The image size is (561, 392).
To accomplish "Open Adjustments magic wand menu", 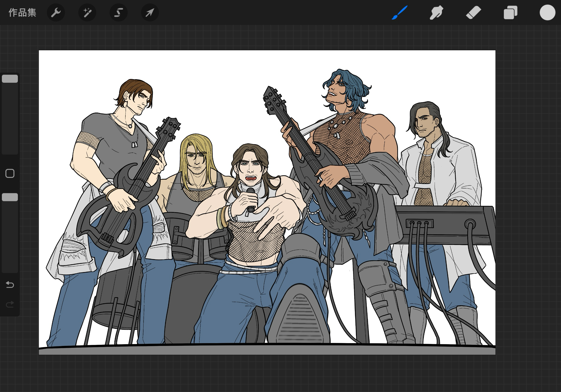I will [x=87, y=12].
